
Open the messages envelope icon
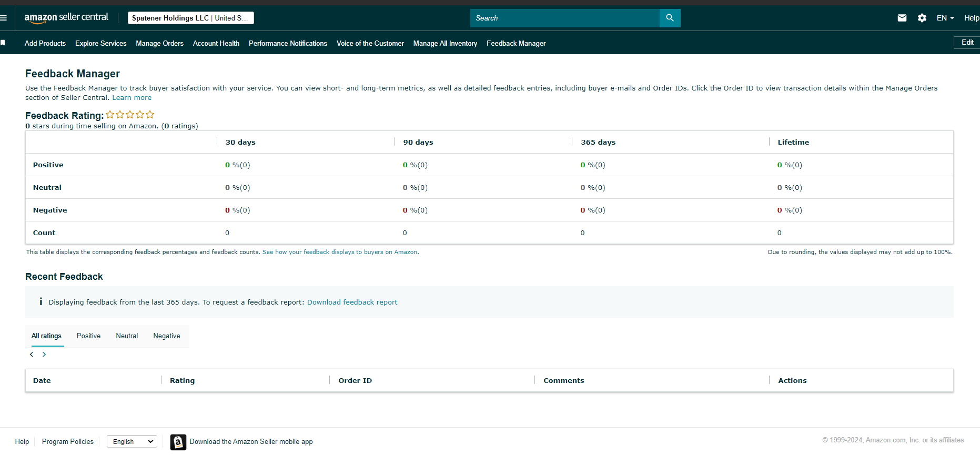[902, 18]
